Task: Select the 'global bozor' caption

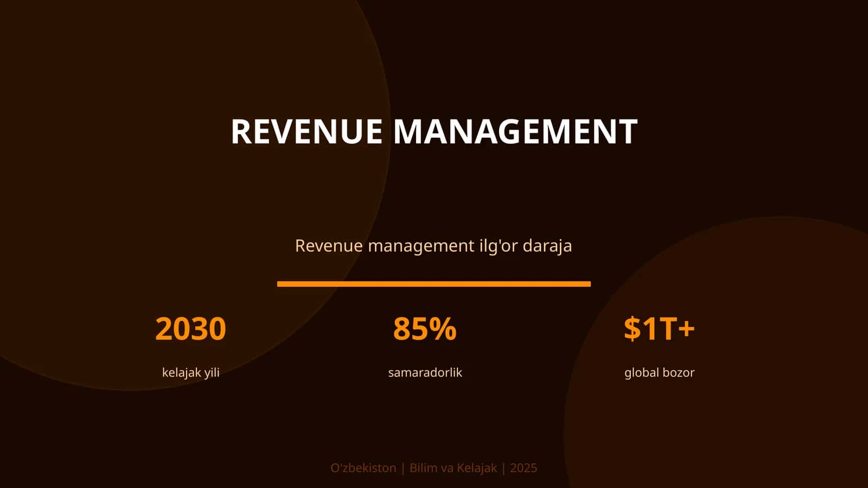Action: [x=659, y=373]
